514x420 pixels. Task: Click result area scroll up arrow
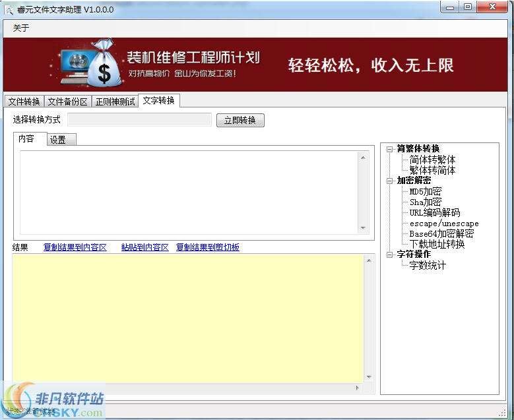click(x=369, y=261)
